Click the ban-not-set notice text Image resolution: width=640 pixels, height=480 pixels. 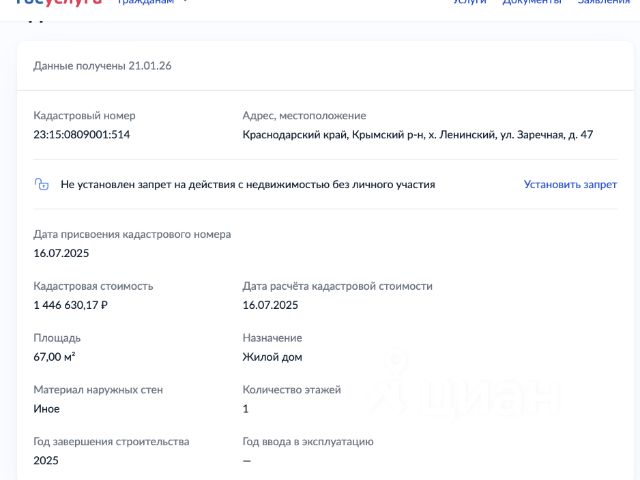coord(247,184)
